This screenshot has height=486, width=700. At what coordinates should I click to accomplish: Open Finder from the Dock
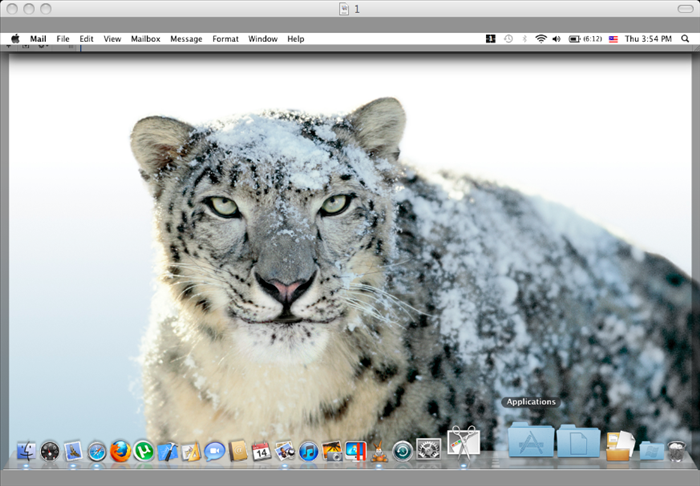[x=26, y=451]
